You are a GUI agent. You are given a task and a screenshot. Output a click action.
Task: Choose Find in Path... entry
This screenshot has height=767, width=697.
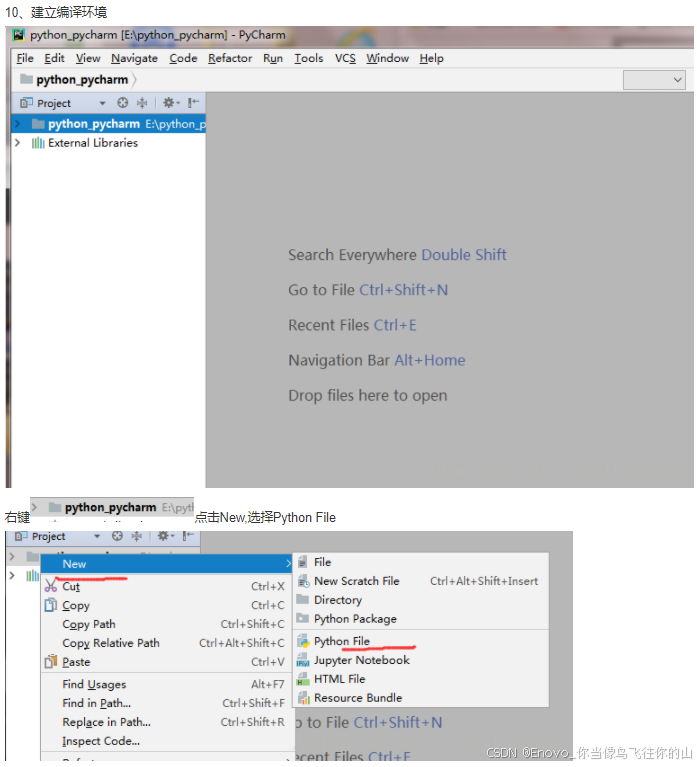[166, 703]
